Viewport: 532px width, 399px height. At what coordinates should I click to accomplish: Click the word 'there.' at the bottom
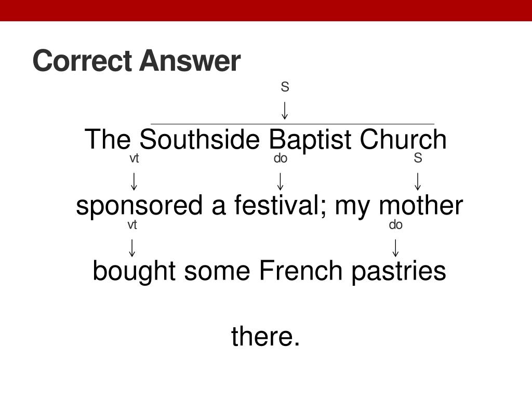pyautogui.click(x=265, y=336)
